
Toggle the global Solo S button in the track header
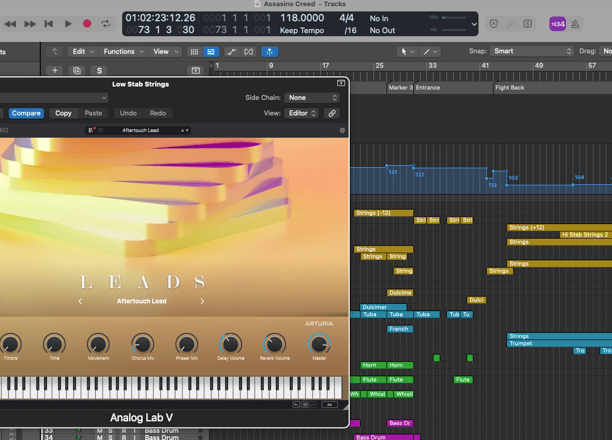click(x=99, y=70)
